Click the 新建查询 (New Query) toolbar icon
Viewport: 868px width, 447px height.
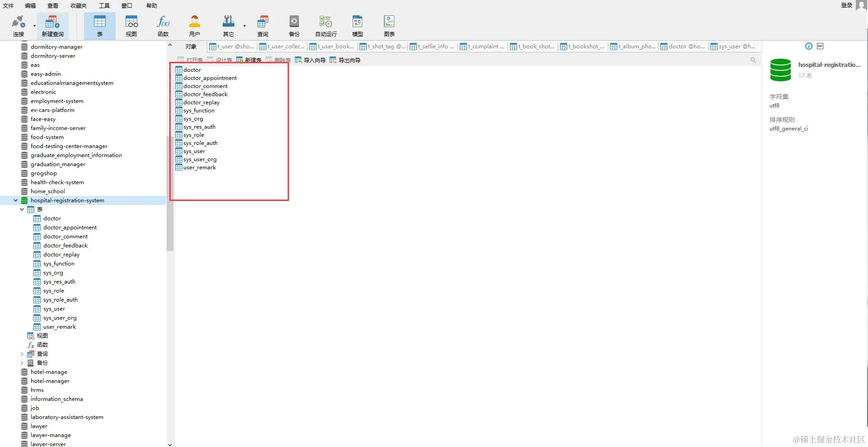(53, 26)
